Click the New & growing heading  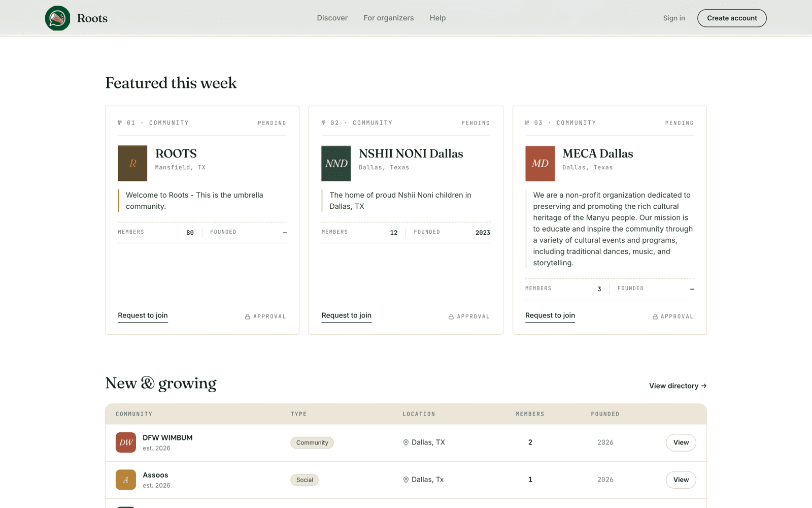coord(161,384)
